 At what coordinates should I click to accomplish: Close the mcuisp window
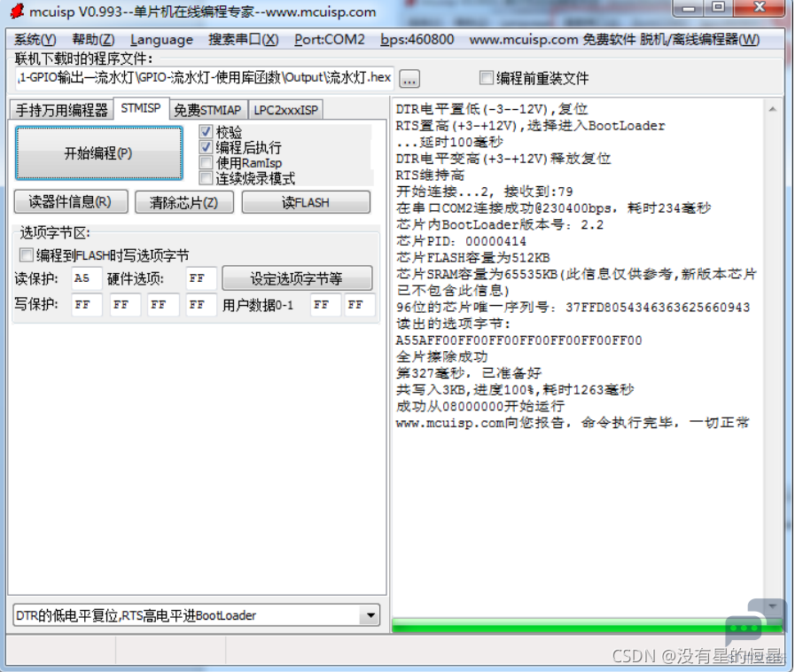[x=759, y=8]
